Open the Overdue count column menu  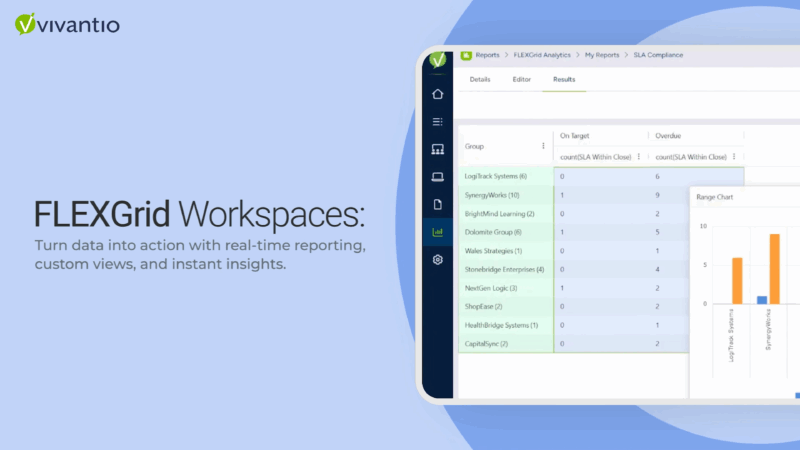click(734, 156)
